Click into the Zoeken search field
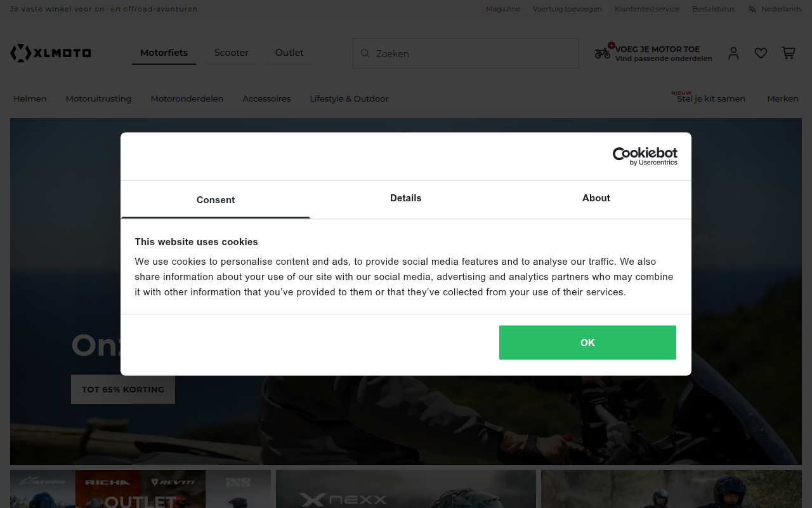 point(466,53)
